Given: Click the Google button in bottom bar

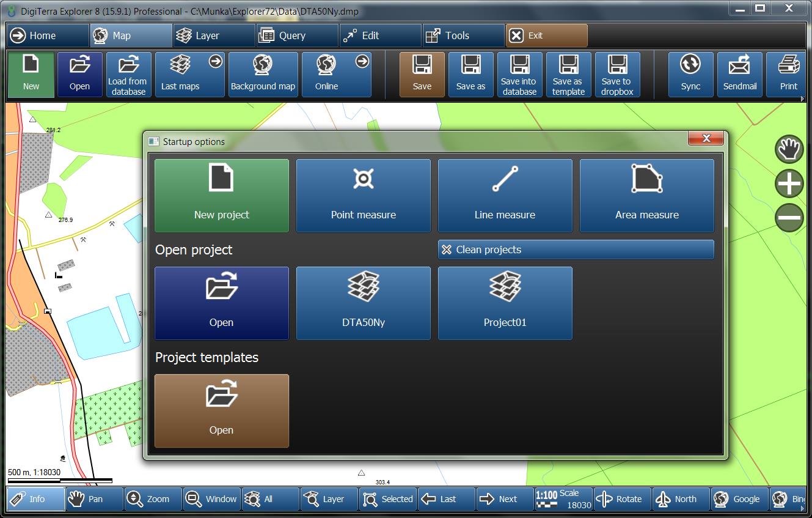Looking at the screenshot, I should coord(740,499).
